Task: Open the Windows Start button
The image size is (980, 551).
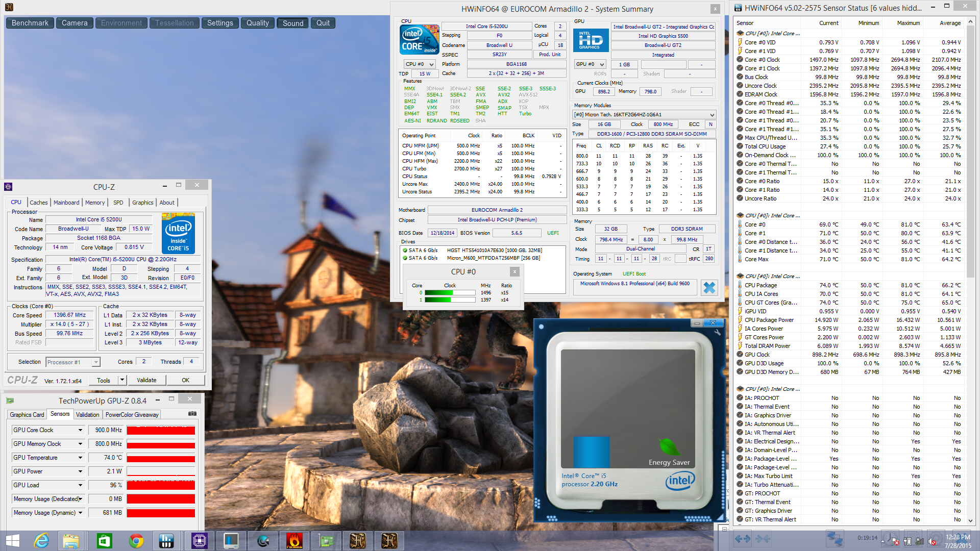Action: pyautogui.click(x=12, y=540)
